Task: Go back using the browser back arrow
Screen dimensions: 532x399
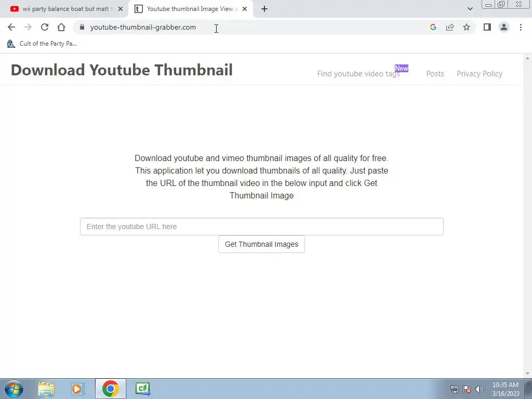Action: pyautogui.click(x=11, y=27)
